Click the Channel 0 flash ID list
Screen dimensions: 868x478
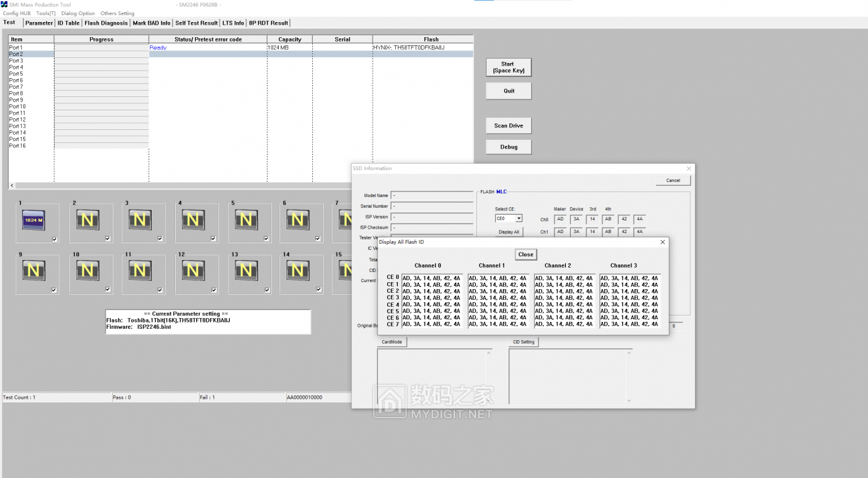point(431,301)
